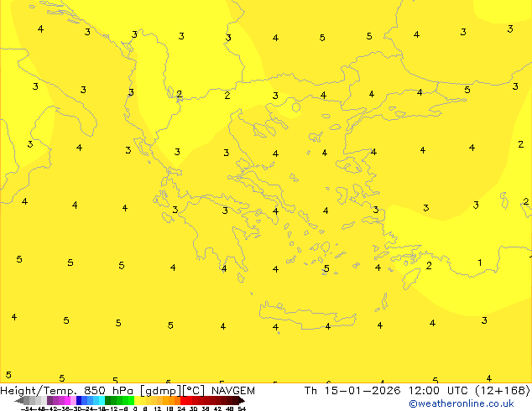Click the dark maroon arrow at legend's right end
The image size is (532, 411).
pyautogui.click(x=242, y=401)
